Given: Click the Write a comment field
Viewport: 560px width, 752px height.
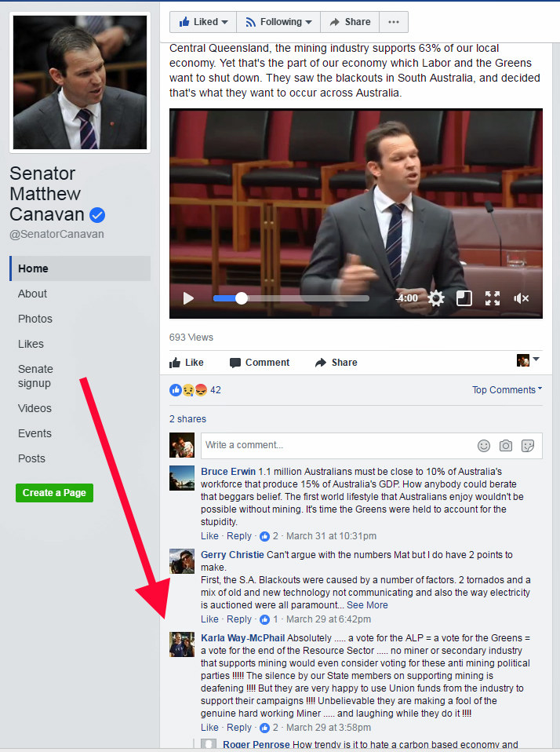Looking at the screenshot, I should click(371, 446).
